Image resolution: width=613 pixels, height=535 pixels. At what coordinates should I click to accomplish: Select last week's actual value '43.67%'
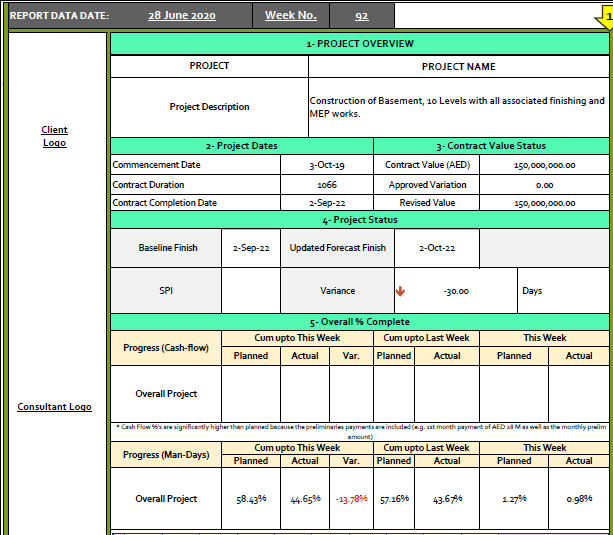pos(447,499)
